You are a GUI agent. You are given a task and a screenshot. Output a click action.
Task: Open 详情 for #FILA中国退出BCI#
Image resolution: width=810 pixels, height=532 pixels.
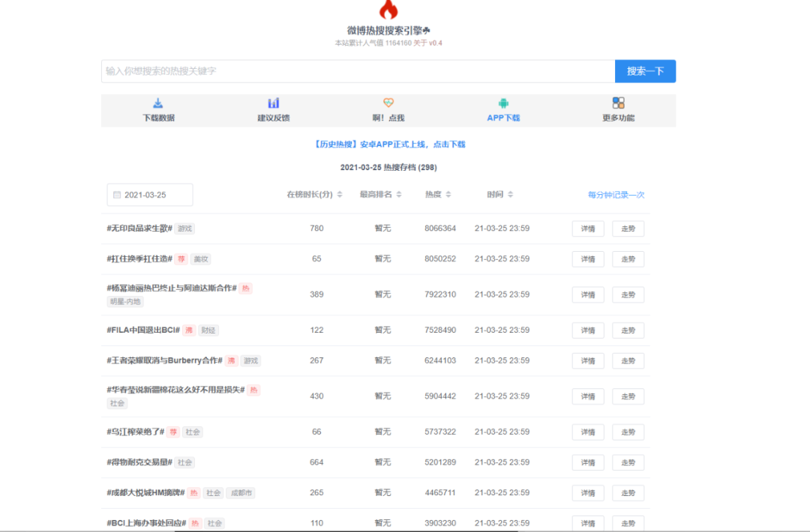[588, 330]
